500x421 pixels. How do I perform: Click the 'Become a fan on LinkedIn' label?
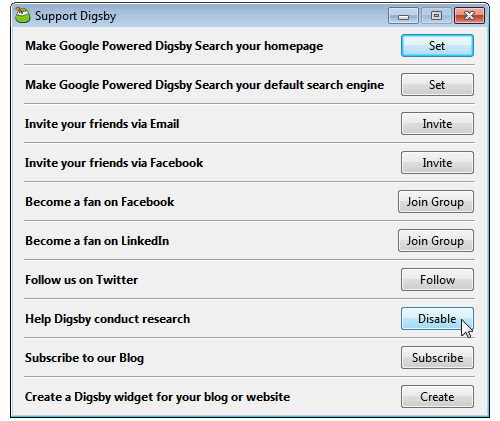coord(97,241)
